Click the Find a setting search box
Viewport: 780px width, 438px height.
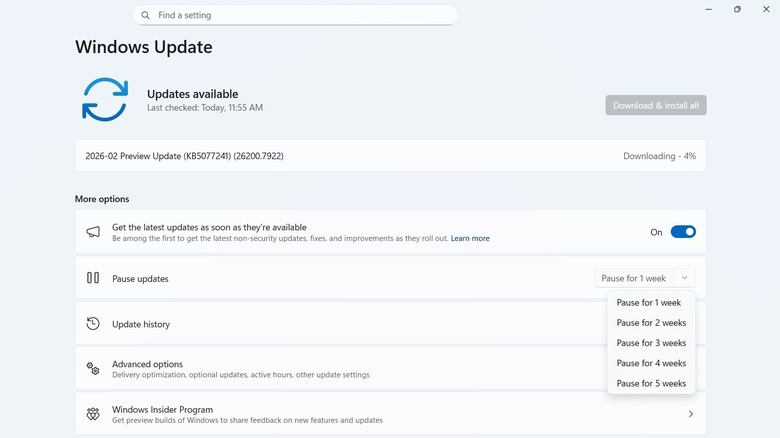295,15
